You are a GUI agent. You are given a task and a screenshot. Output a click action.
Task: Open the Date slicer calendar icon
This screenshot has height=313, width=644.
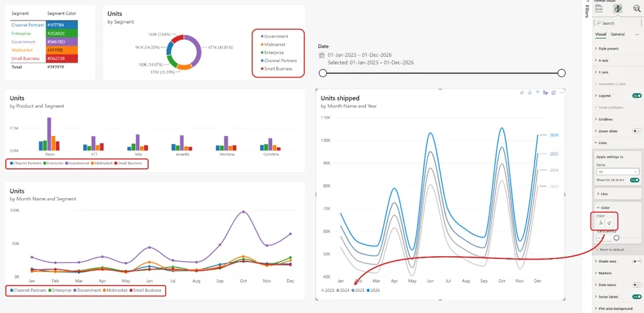[x=322, y=55]
